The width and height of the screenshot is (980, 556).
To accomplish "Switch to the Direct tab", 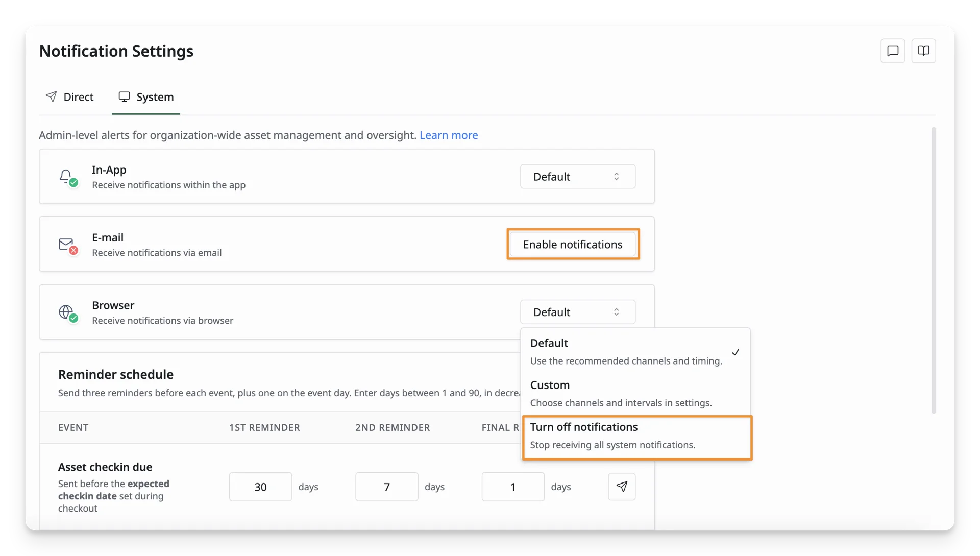I will (x=70, y=97).
